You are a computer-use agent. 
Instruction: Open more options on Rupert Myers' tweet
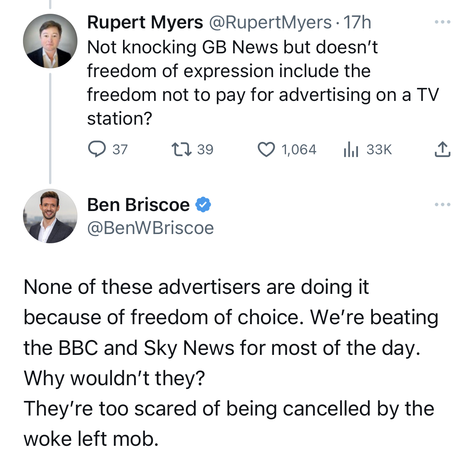tap(442, 22)
